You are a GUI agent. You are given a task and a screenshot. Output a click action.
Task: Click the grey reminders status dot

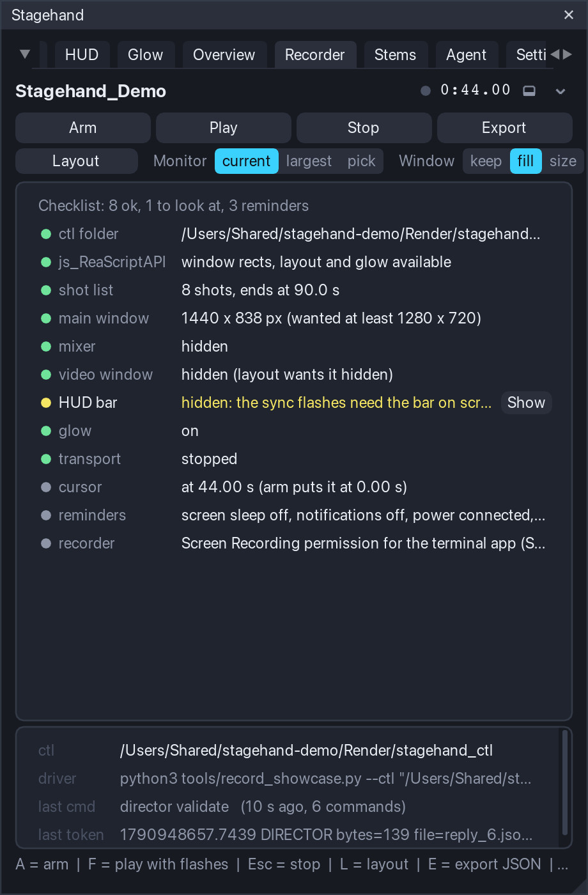coord(46,515)
